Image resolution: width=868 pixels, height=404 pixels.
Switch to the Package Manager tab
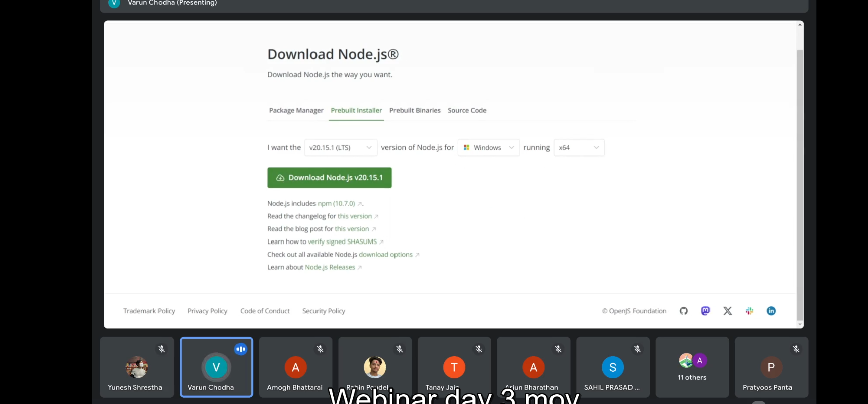tap(296, 110)
